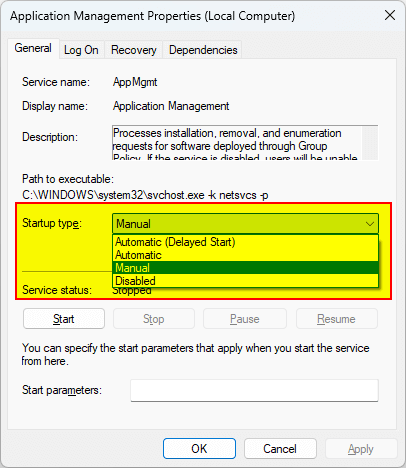Click the Pause service button
The height and width of the screenshot is (468, 406).
(x=245, y=319)
